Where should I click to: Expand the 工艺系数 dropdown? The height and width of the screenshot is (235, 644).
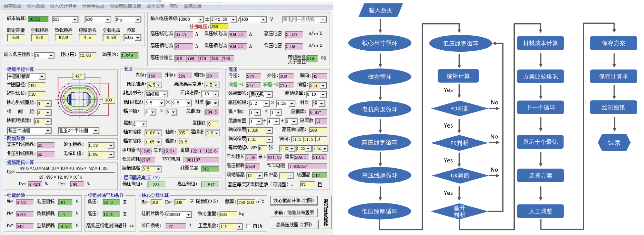click(240, 227)
